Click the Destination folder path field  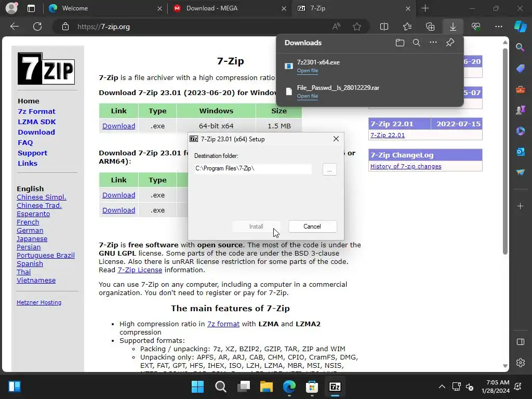pyautogui.click(x=253, y=169)
